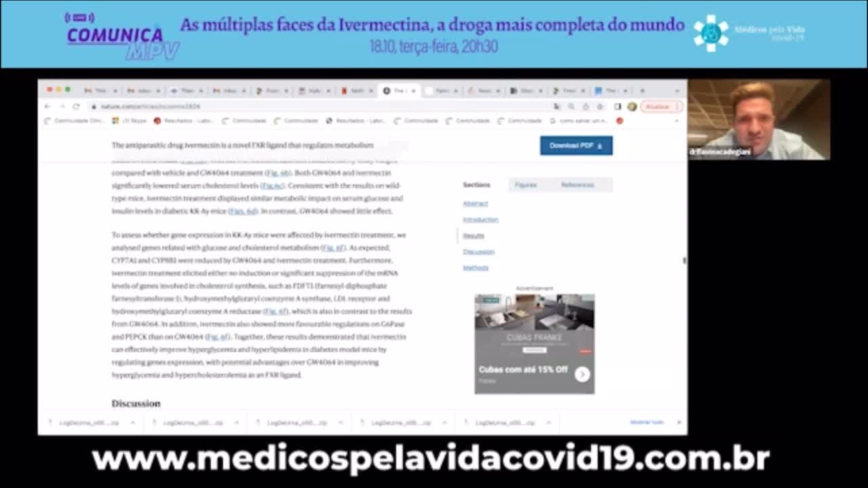Select the Figures tab in sidebar
The image size is (868, 488).
(x=526, y=184)
